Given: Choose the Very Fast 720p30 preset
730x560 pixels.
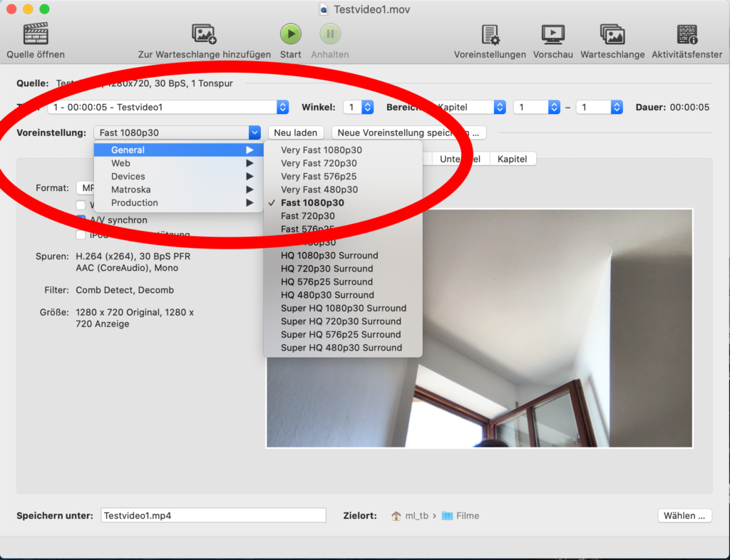Looking at the screenshot, I should (x=319, y=163).
